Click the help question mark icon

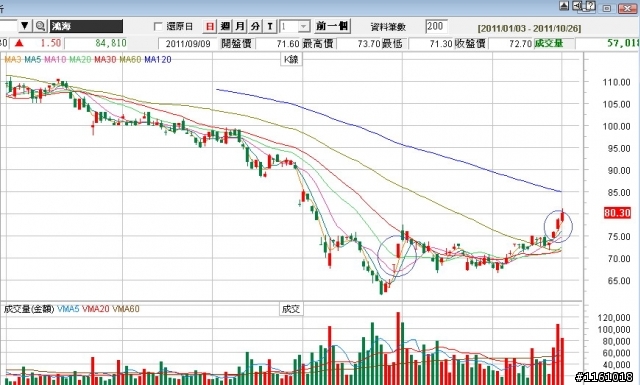tap(590, 6)
